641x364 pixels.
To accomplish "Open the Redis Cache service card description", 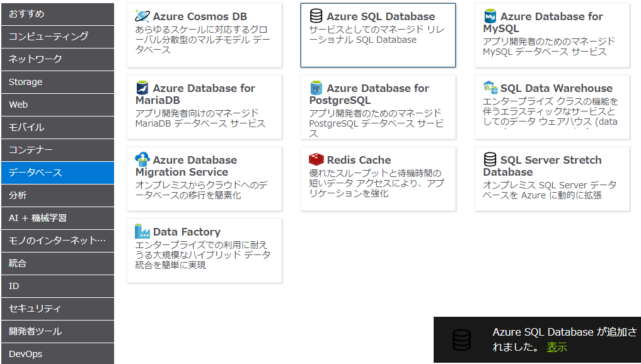I will point(376,183).
